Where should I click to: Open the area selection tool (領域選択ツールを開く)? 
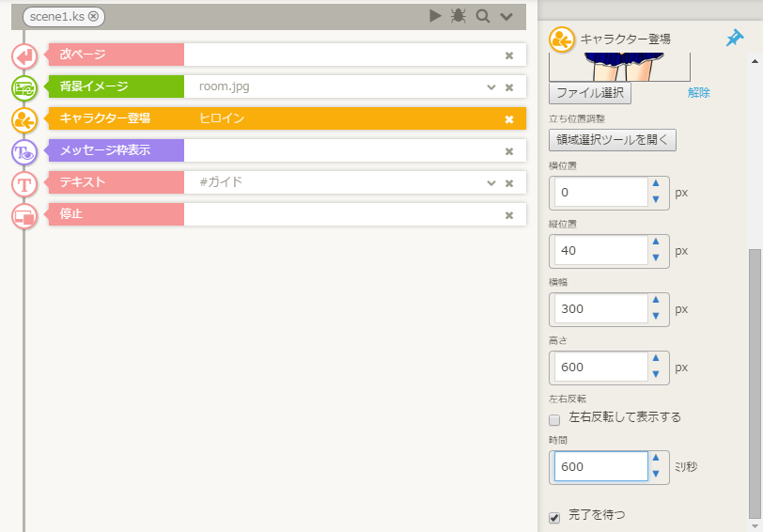point(612,140)
